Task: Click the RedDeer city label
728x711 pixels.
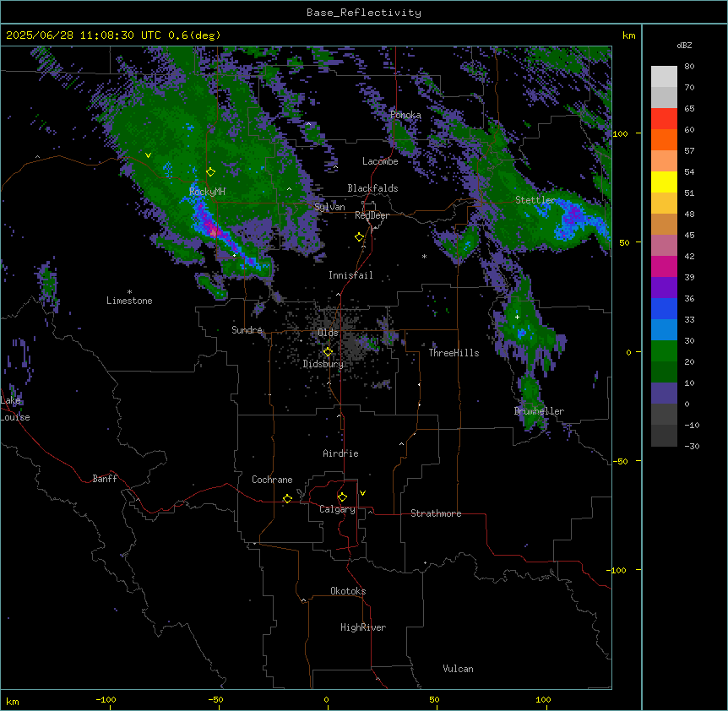Action: point(372,215)
